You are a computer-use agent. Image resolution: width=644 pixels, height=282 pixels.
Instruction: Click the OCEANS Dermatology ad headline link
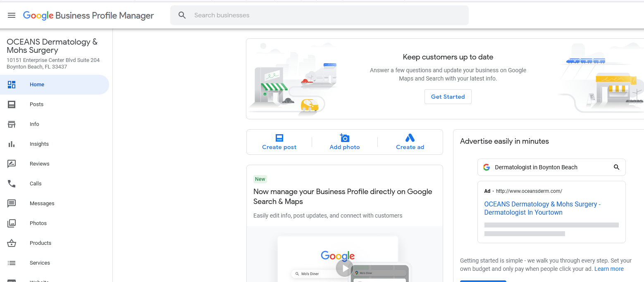(542, 208)
